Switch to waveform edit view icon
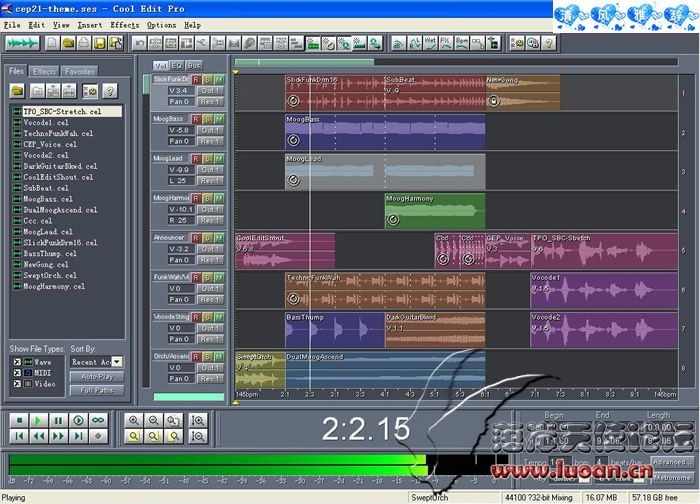Viewport: 700px width, 504px height. click(x=22, y=43)
